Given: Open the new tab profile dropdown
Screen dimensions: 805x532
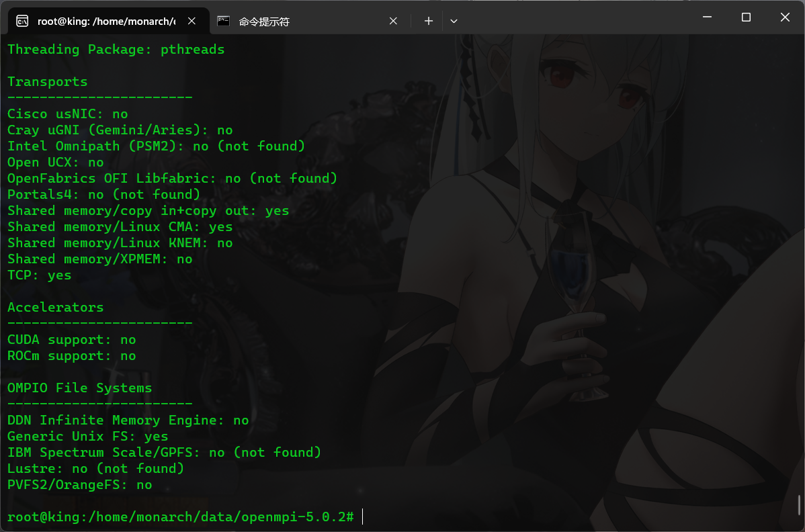Looking at the screenshot, I should 454,21.
